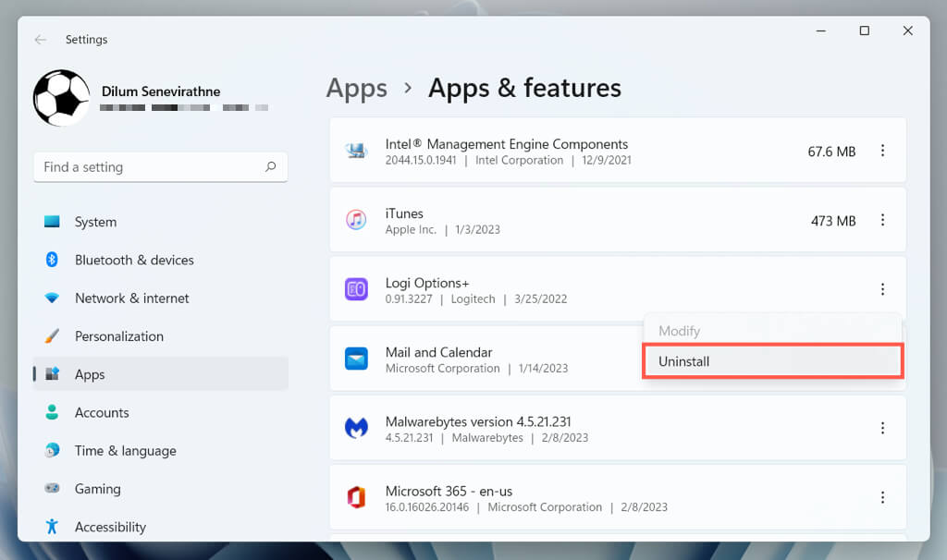Click the search magnifier icon
The height and width of the screenshot is (560, 947).
tap(270, 167)
